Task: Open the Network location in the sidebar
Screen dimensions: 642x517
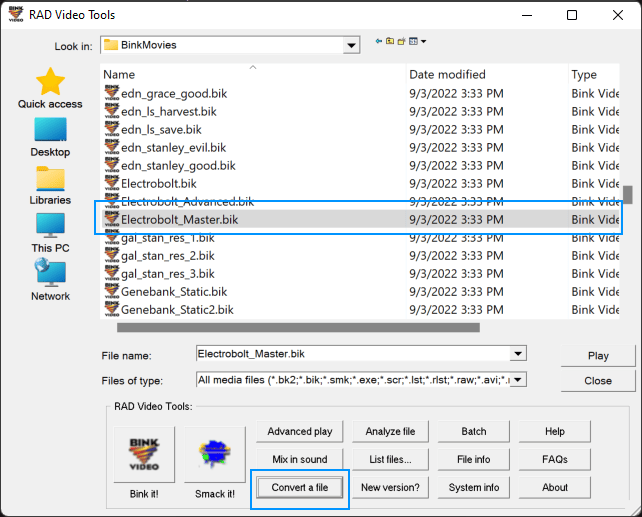Action: [x=50, y=280]
